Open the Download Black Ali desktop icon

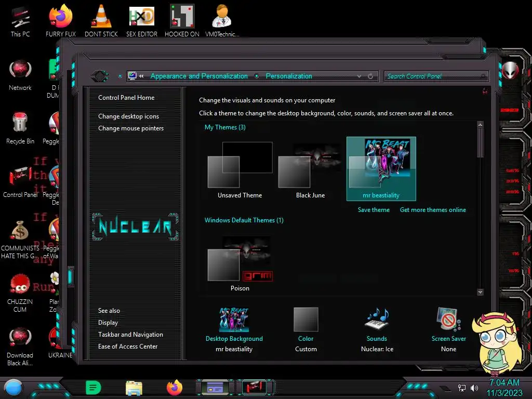pyautogui.click(x=20, y=347)
